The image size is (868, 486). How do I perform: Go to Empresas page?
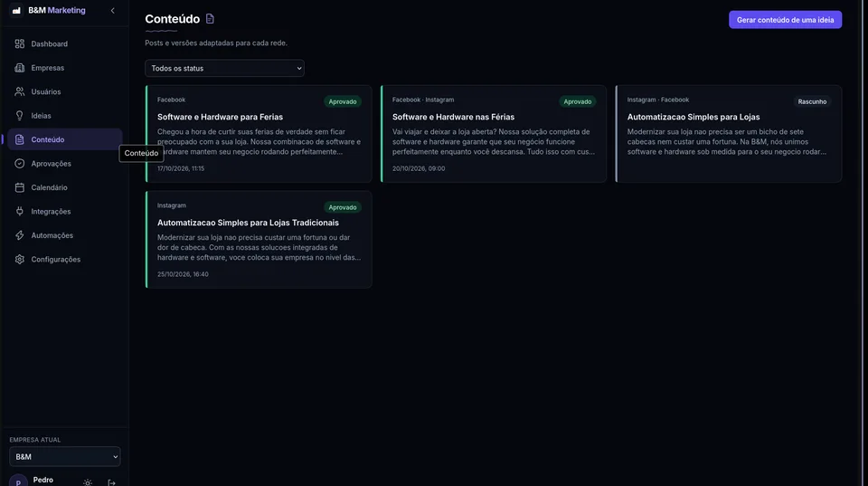click(x=65, y=68)
